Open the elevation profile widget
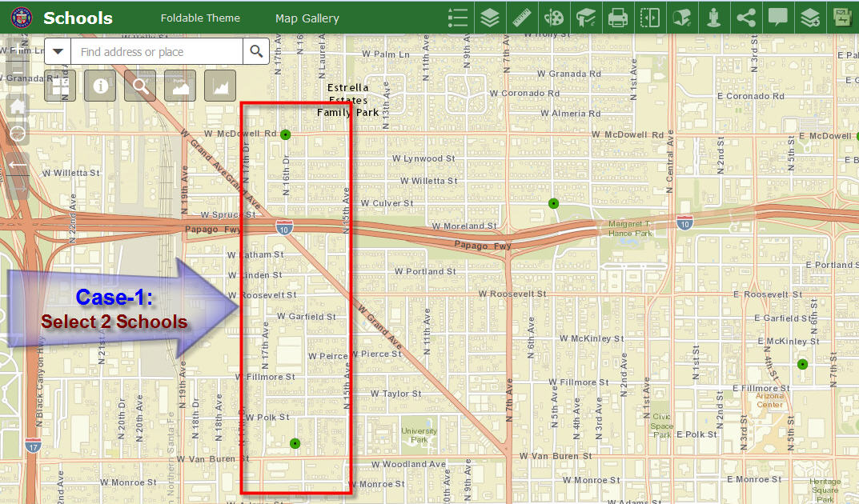 click(x=179, y=86)
